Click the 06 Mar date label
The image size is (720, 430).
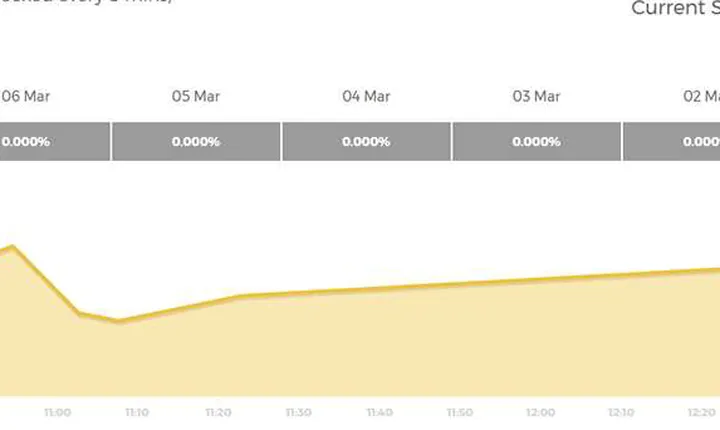coord(26,96)
